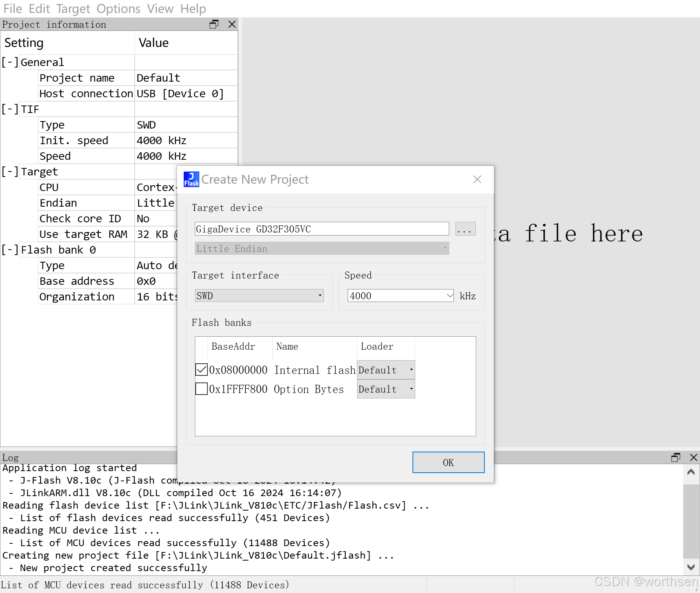This screenshot has width=700, height=593.
Task: Click the Name column header in Flash banks
Action: click(314, 347)
